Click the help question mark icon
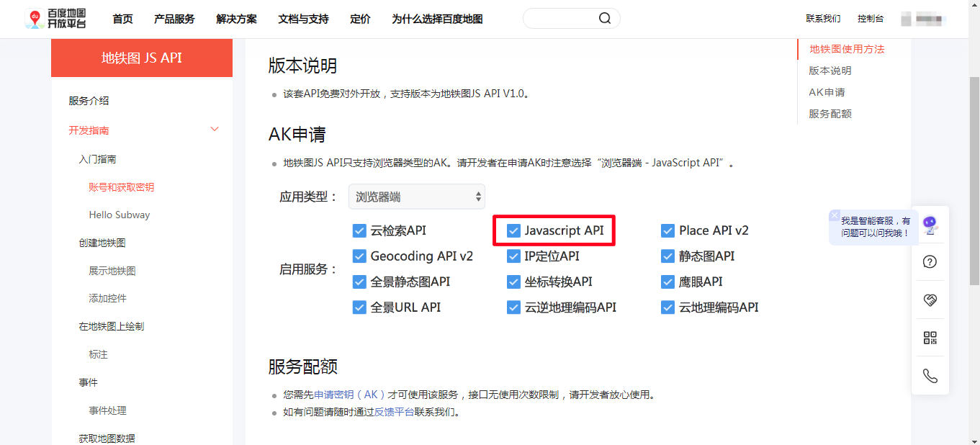 click(930, 261)
